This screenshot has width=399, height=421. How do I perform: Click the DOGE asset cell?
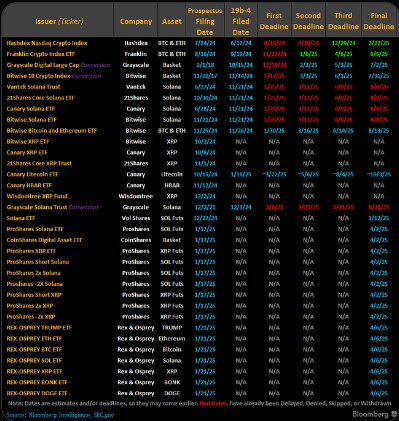coord(172,393)
